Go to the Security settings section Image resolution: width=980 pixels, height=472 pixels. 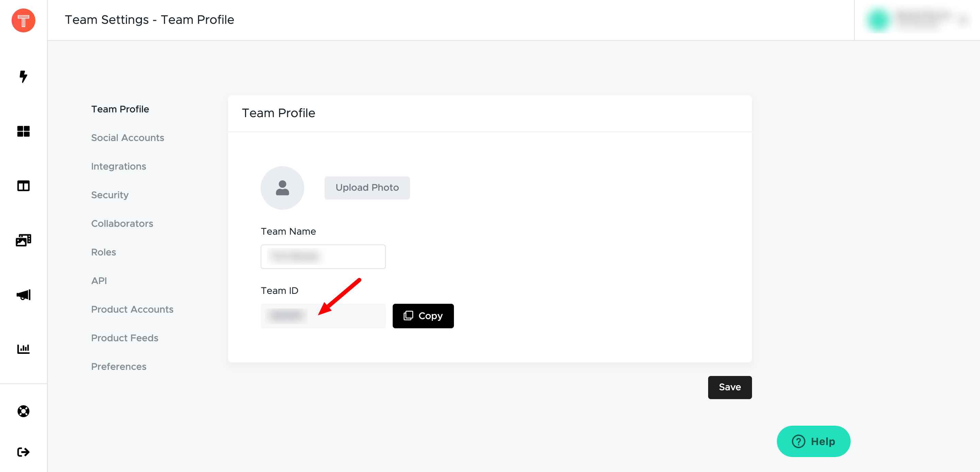(110, 195)
